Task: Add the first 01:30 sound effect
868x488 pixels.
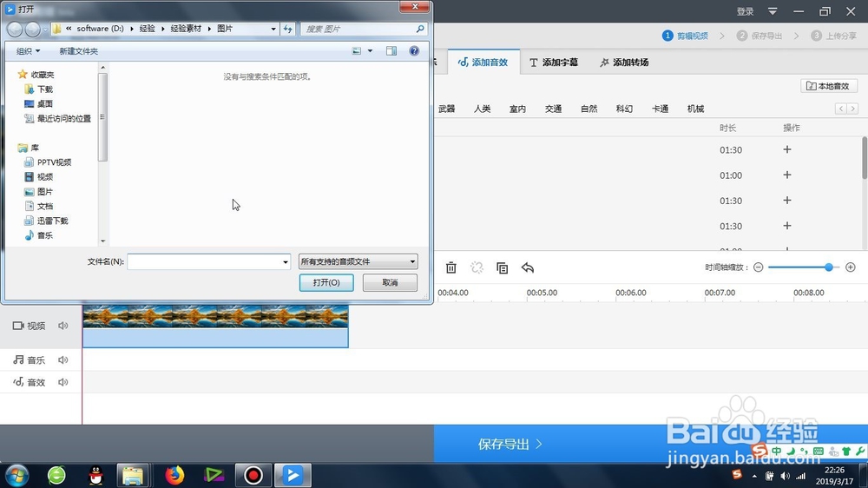Action: [x=787, y=149]
